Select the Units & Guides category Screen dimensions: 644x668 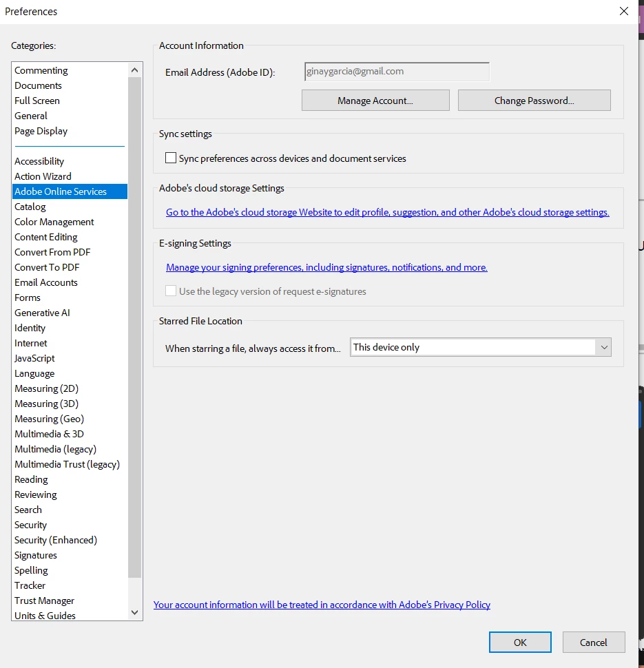click(70, 616)
